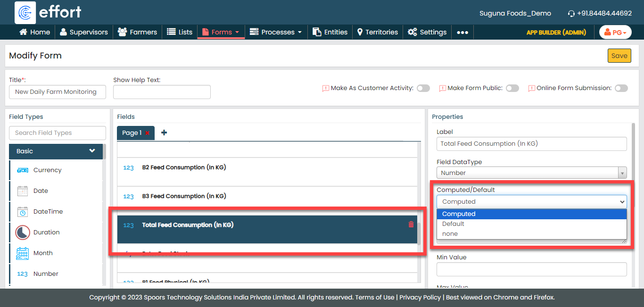
Task: Select the Duration clock icon
Action: (x=23, y=232)
